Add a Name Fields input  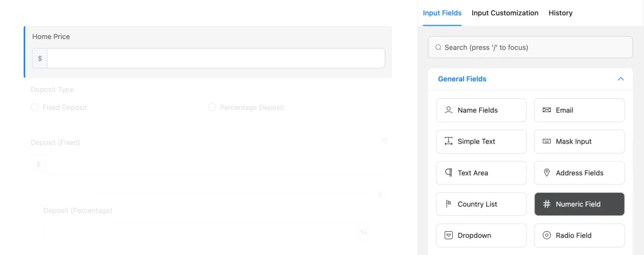click(481, 110)
